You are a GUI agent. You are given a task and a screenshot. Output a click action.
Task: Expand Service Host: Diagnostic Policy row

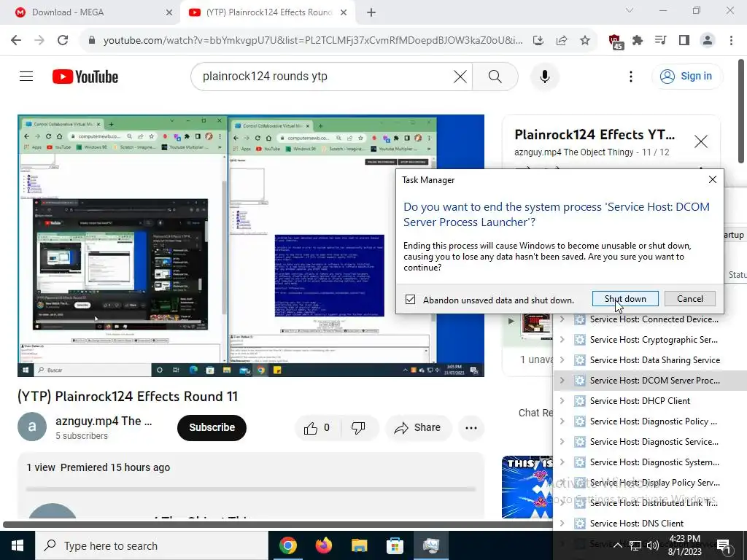pos(562,421)
